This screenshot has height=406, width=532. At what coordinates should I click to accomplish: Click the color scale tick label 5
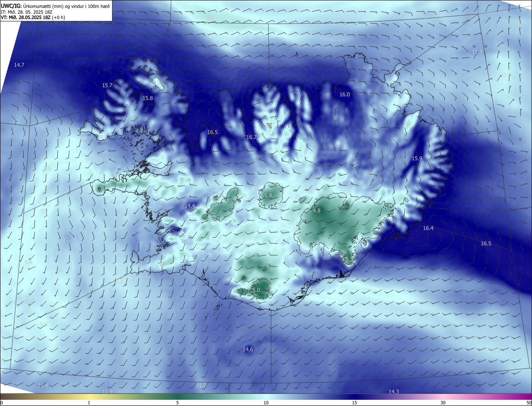[x=177, y=403]
